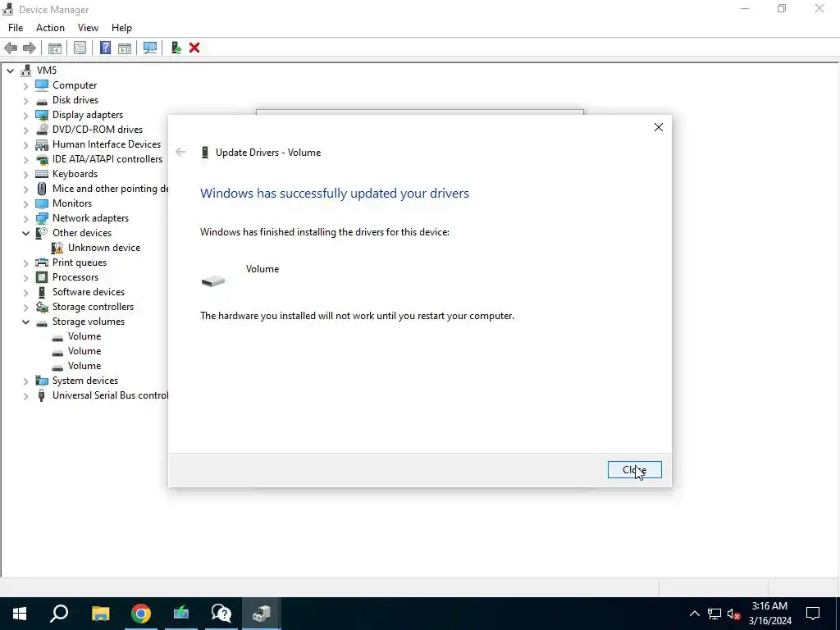Collapse the Storage volumes category
The width and height of the screenshot is (840, 630).
click(x=25, y=322)
